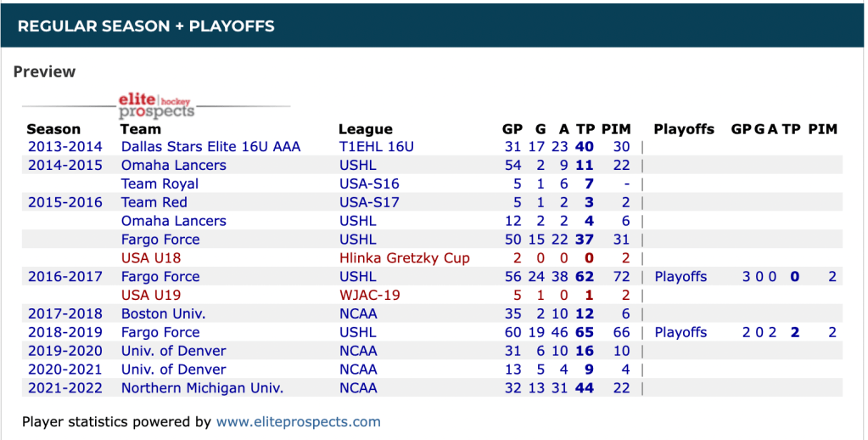Open the Hlinka Gretzky Cup link
868x440 pixels.
(404, 258)
